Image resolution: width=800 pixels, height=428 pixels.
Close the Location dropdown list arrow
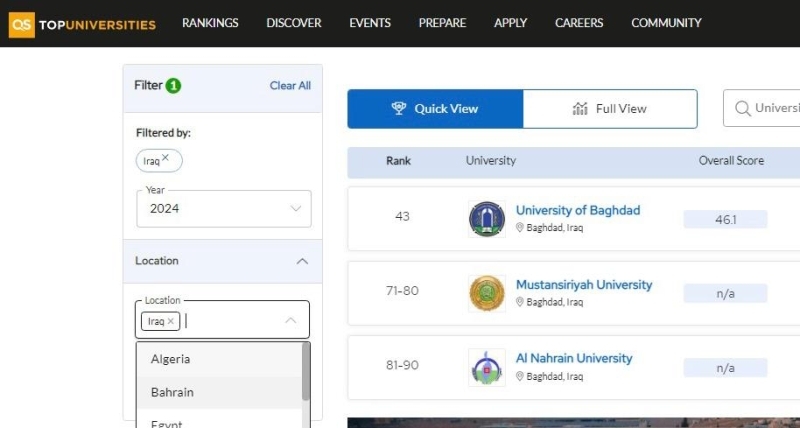(x=290, y=320)
